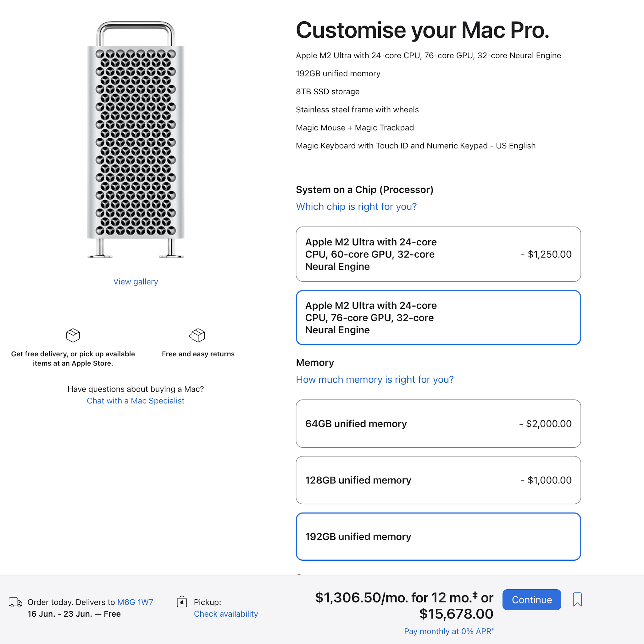This screenshot has width=644, height=644.
Task: Click the Mac Pro product image
Action: click(135, 140)
